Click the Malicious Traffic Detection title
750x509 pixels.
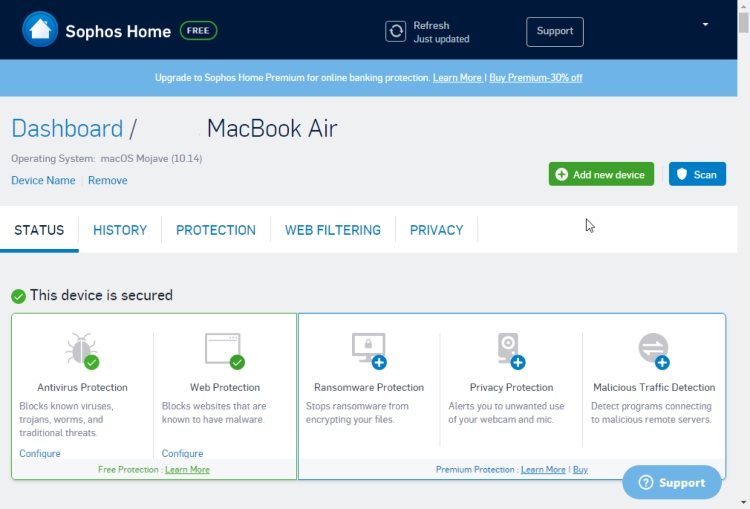[654, 387]
